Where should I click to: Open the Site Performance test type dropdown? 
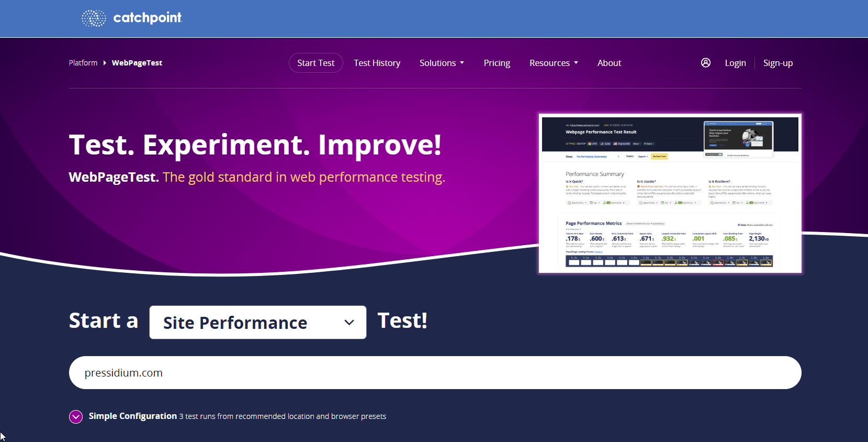[x=258, y=323]
